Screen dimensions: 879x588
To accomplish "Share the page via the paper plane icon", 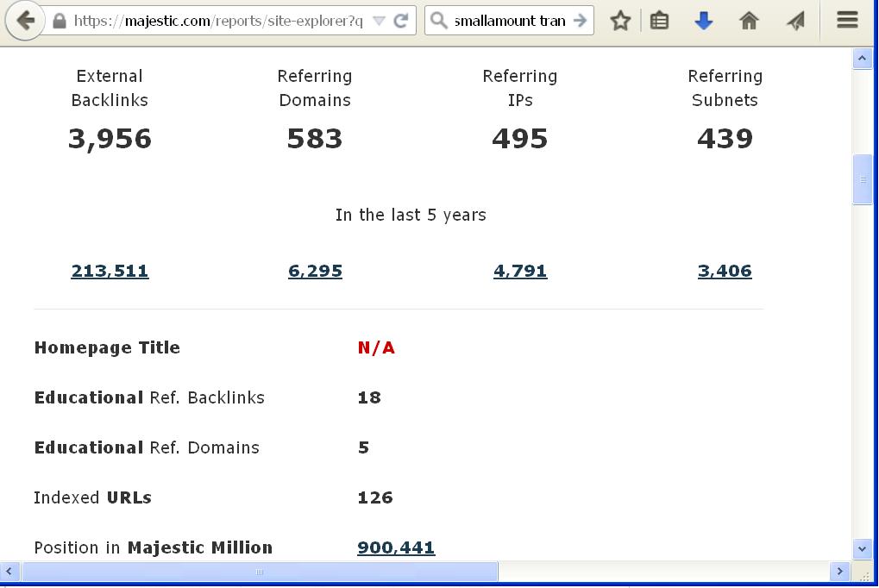I will click(x=794, y=20).
